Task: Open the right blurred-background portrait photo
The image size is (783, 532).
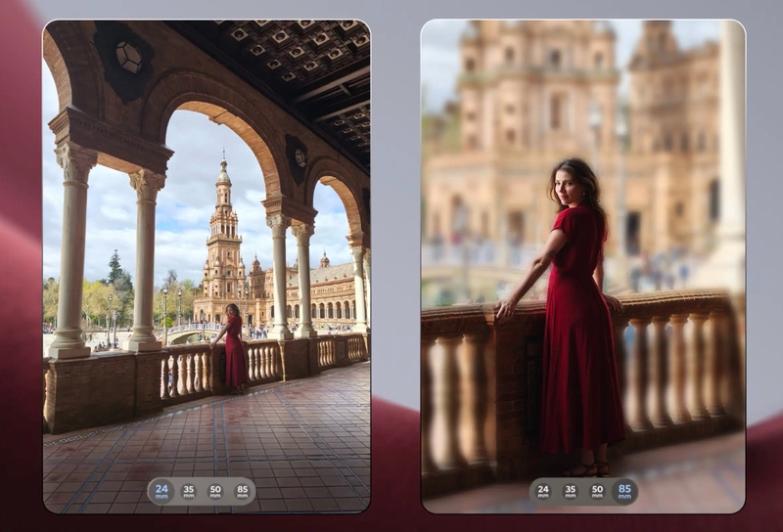Action: point(583,267)
